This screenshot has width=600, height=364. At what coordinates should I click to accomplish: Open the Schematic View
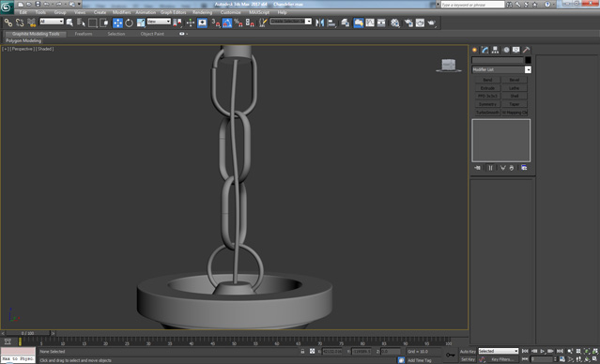381,23
